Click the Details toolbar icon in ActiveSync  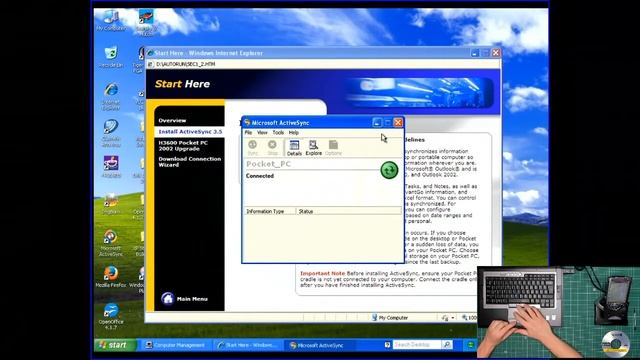pos(294,148)
